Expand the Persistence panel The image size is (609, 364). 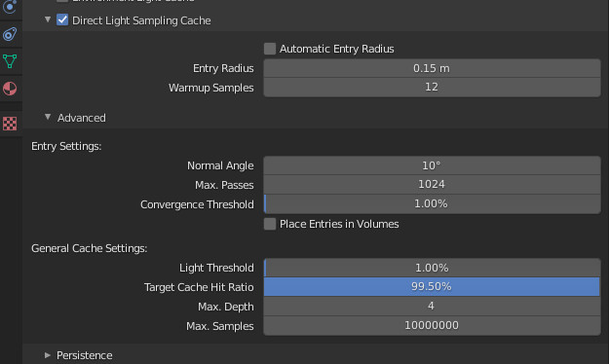click(x=48, y=355)
